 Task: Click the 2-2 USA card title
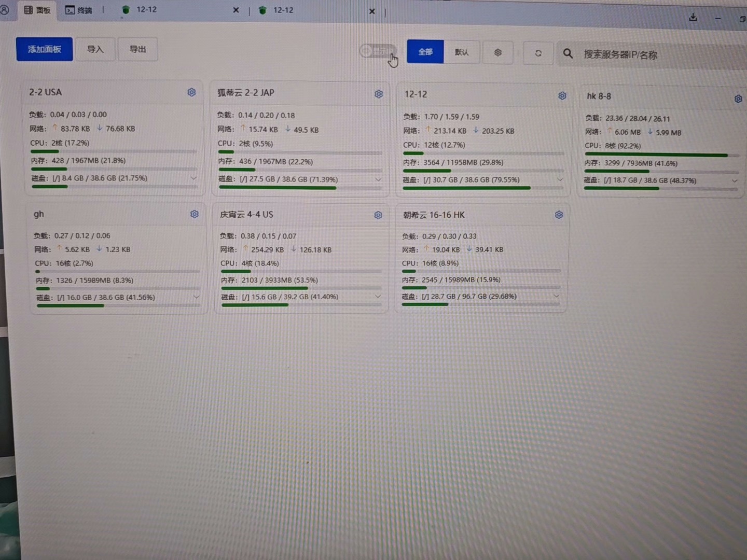tap(45, 92)
